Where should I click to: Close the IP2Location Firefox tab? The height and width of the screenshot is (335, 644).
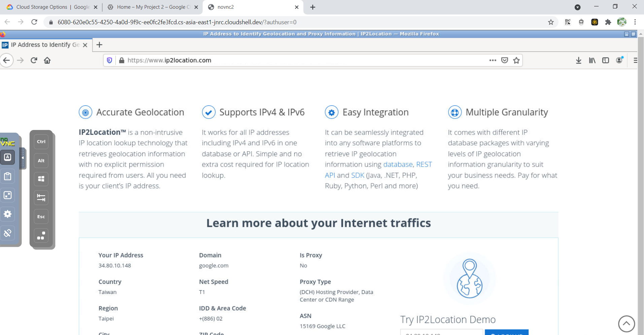85,45
